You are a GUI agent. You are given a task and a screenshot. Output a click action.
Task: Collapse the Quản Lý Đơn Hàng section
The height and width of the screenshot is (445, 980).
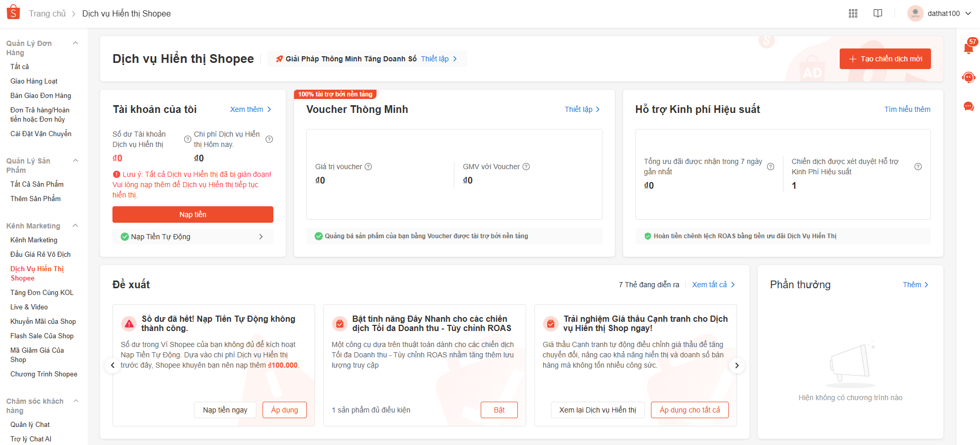tap(76, 43)
